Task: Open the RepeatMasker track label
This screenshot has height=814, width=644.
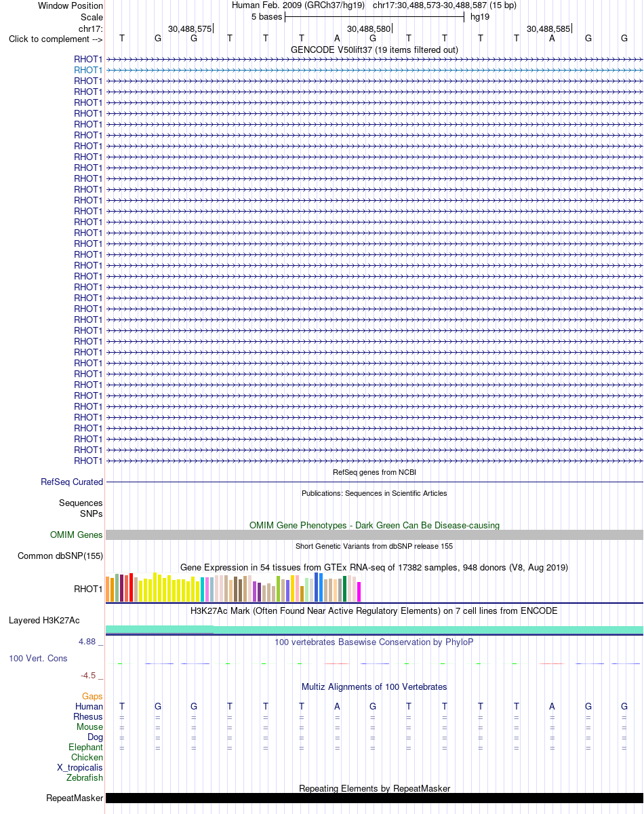Action: point(75,798)
